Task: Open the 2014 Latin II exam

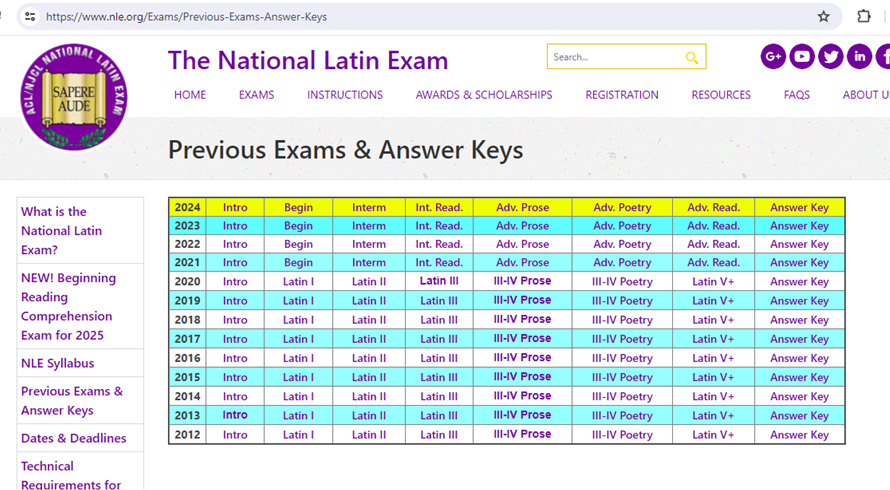Action: pos(368,396)
